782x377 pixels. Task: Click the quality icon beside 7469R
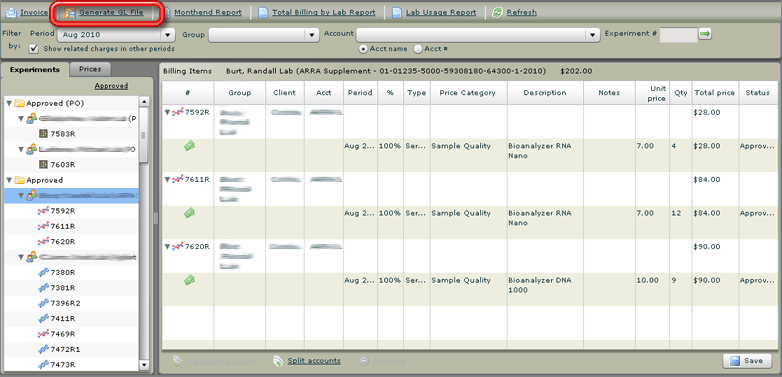click(x=43, y=334)
